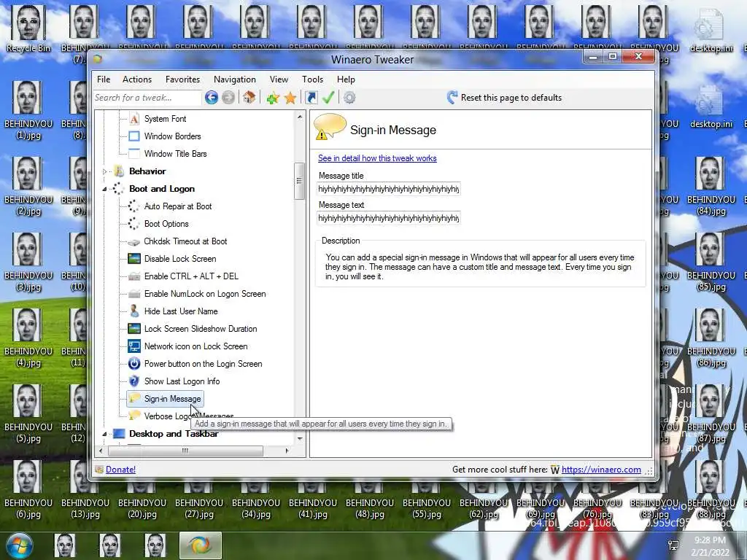Select Enable CTRL + ALT + DEL
747x560 pixels.
point(191,276)
